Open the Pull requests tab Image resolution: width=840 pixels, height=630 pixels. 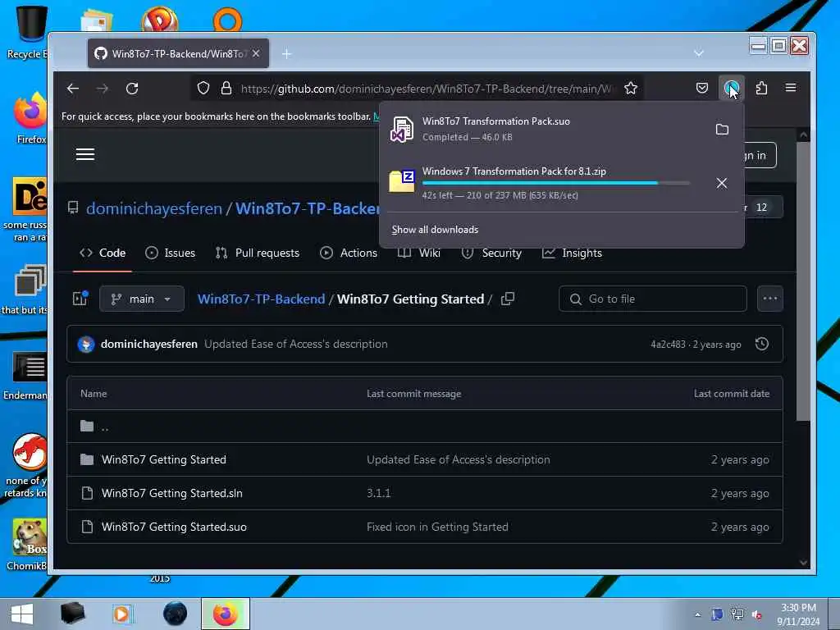click(x=257, y=253)
